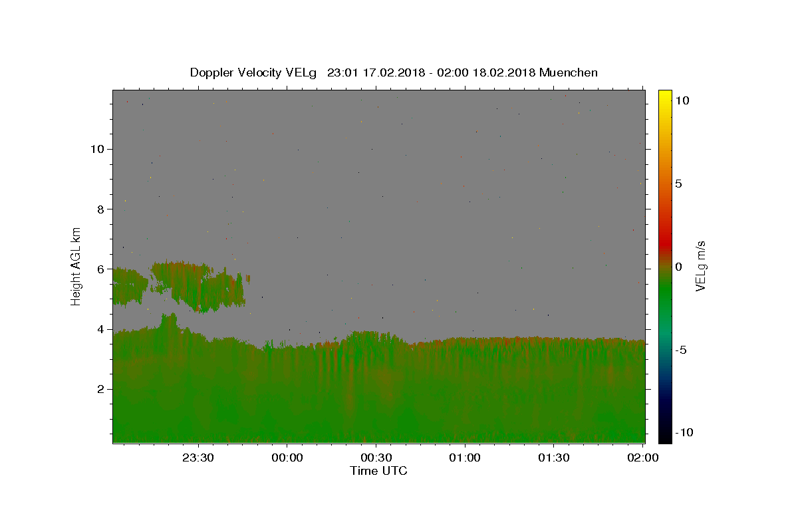Click the 'Height AGL km' axis label

[76, 266]
